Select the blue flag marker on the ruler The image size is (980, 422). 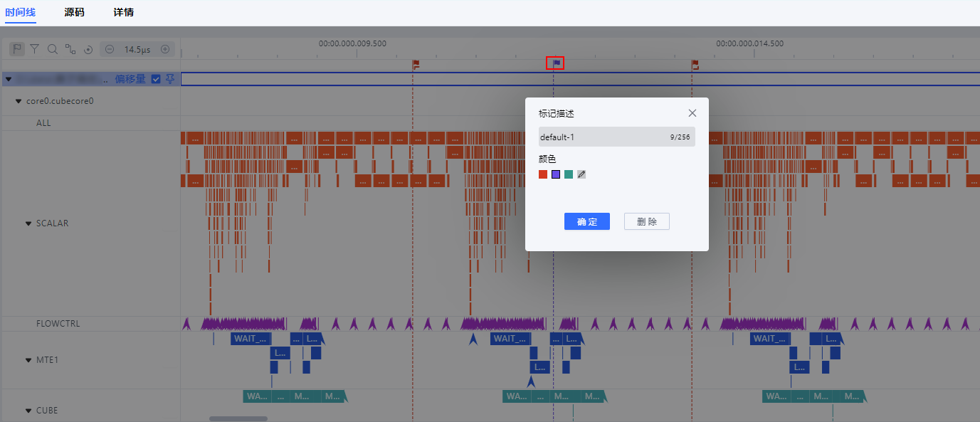click(x=556, y=63)
